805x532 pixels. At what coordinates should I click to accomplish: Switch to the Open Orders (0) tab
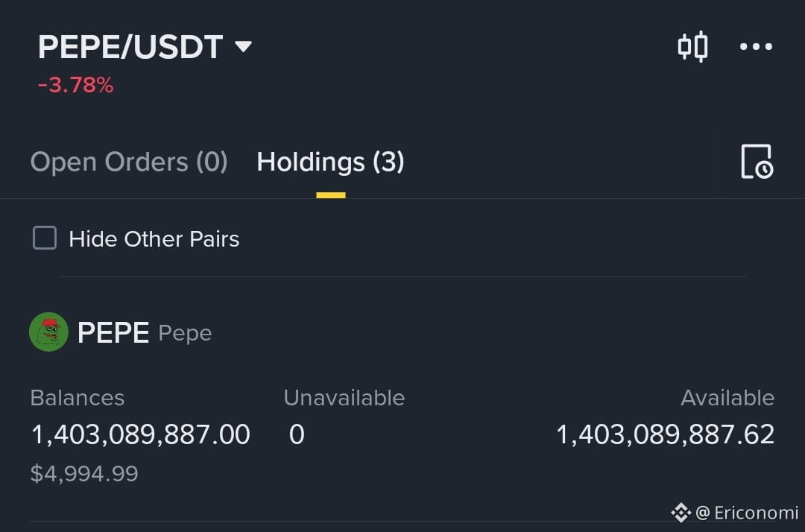point(129,162)
